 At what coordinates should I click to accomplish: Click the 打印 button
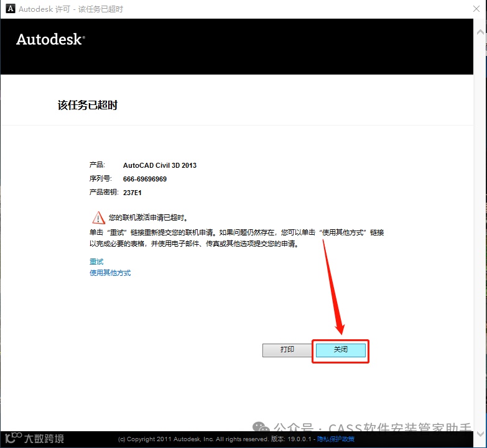[287, 350]
